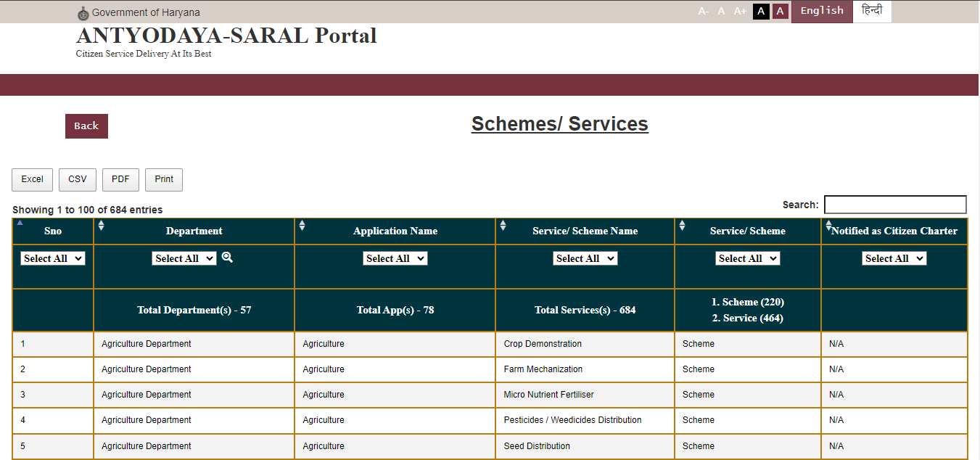Click Total Department(s) - 57 summary
The height and width of the screenshot is (460, 980).
click(194, 310)
